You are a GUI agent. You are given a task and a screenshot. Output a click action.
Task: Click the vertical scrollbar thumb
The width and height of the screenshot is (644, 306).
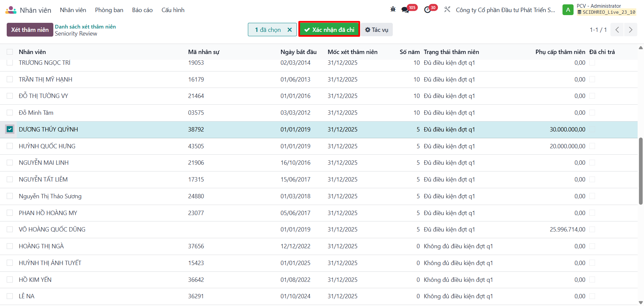[641, 171]
